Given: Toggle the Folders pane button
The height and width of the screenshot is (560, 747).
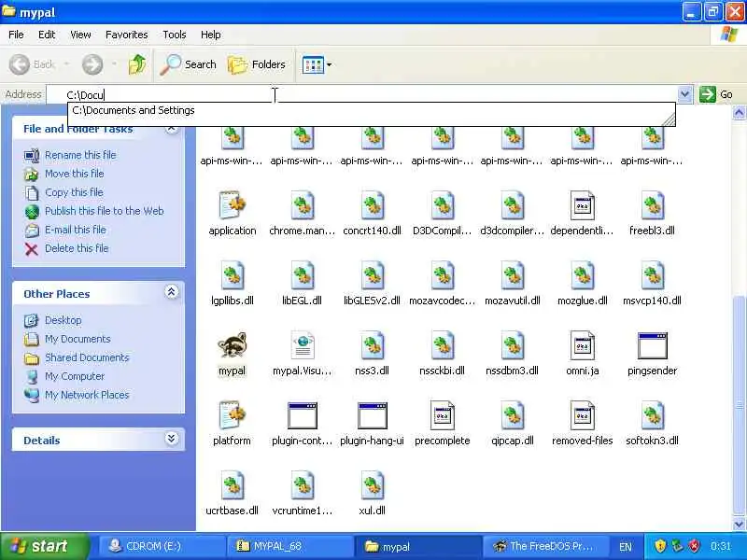Looking at the screenshot, I should [256, 64].
